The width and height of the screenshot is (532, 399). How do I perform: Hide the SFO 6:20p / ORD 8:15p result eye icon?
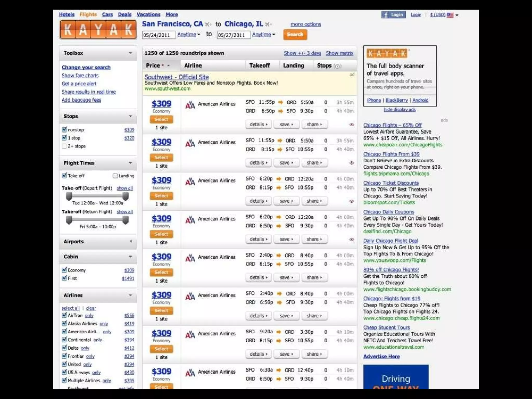tap(351, 201)
